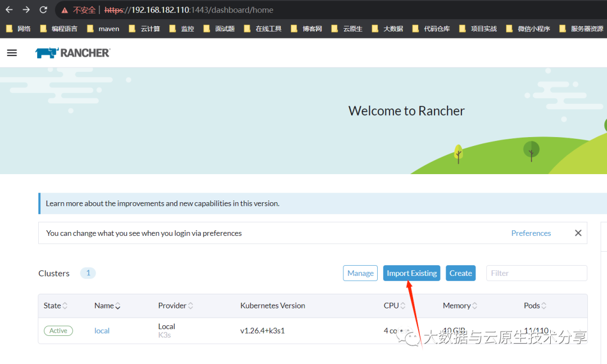Viewport: 607px width, 364px height.
Task: Open the 微信小程序 bookmark folder
Action: 528,29
